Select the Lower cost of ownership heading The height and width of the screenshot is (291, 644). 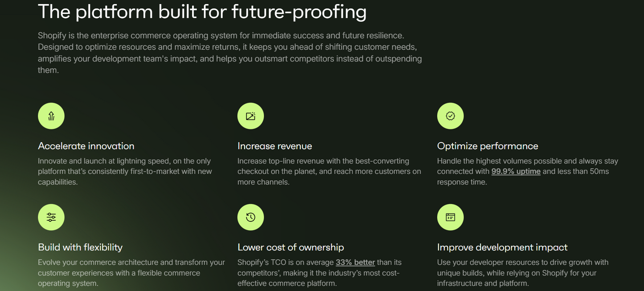coord(291,247)
